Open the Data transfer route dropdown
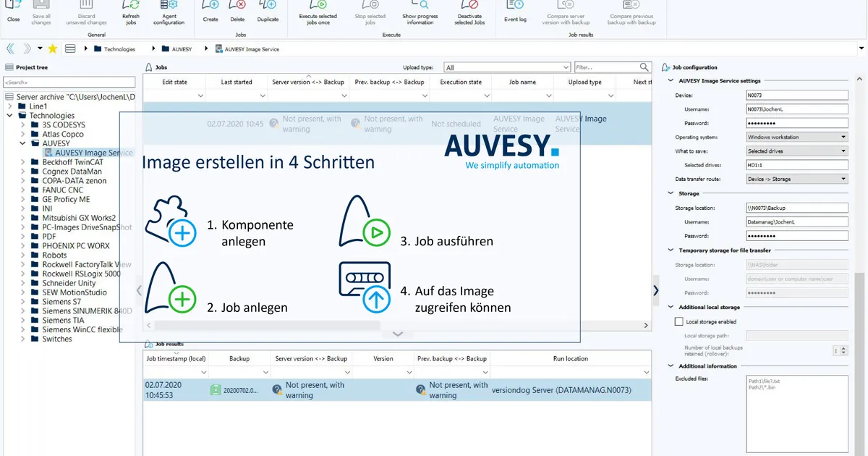The image size is (868, 456). pos(843,179)
